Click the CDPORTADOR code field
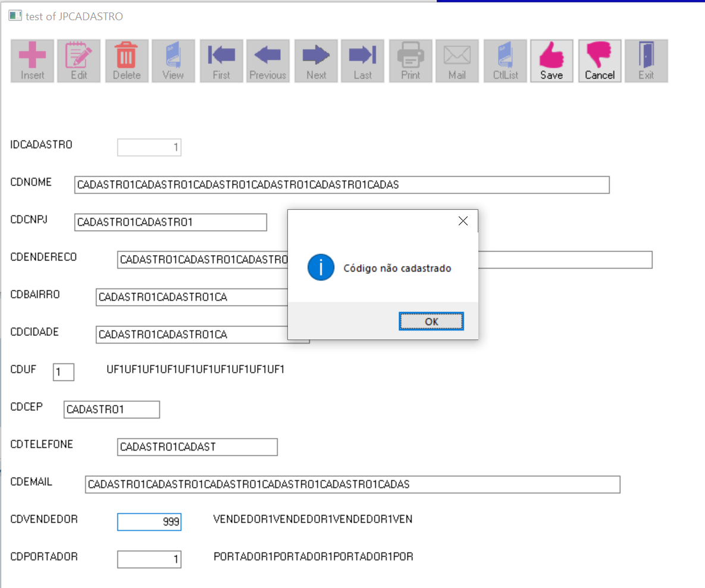Image resolution: width=705 pixels, height=588 pixels. (x=149, y=559)
